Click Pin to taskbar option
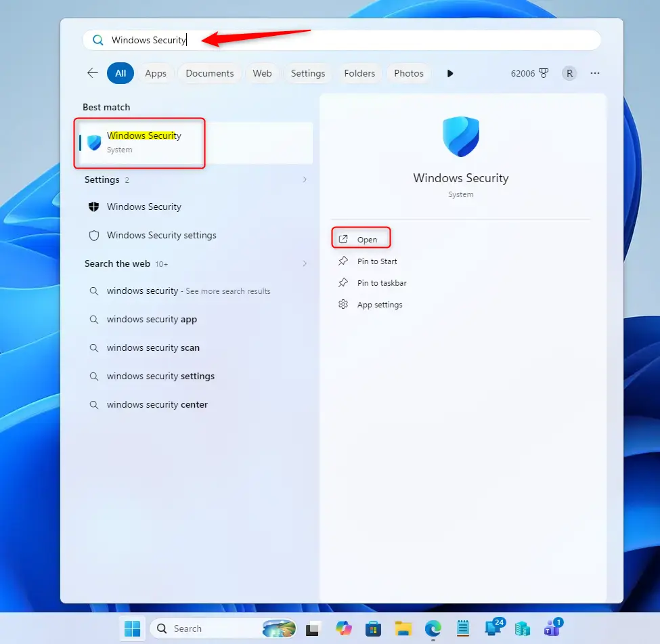 pyautogui.click(x=372, y=283)
